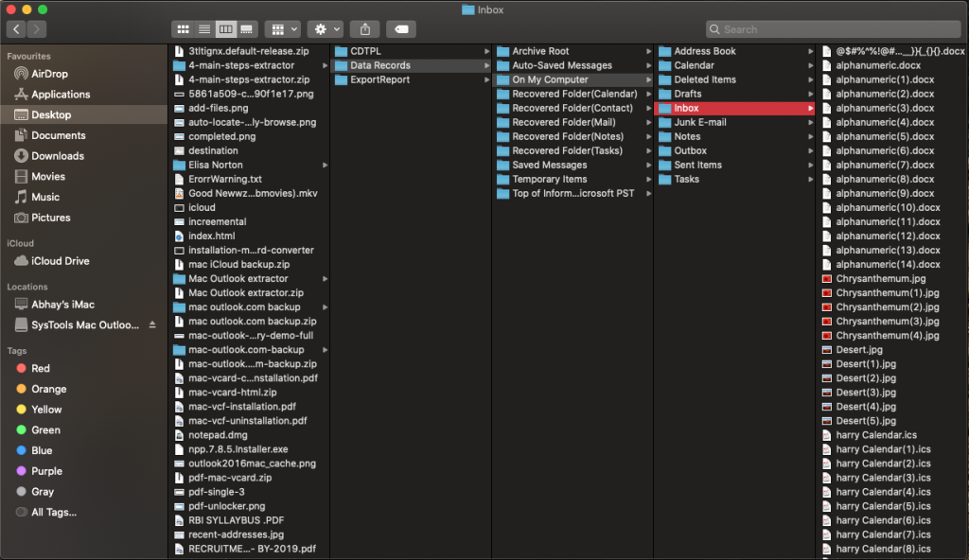The image size is (969, 560).
Task: Eject the SysTools Mac Outlook volume
Action: coord(152,324)
